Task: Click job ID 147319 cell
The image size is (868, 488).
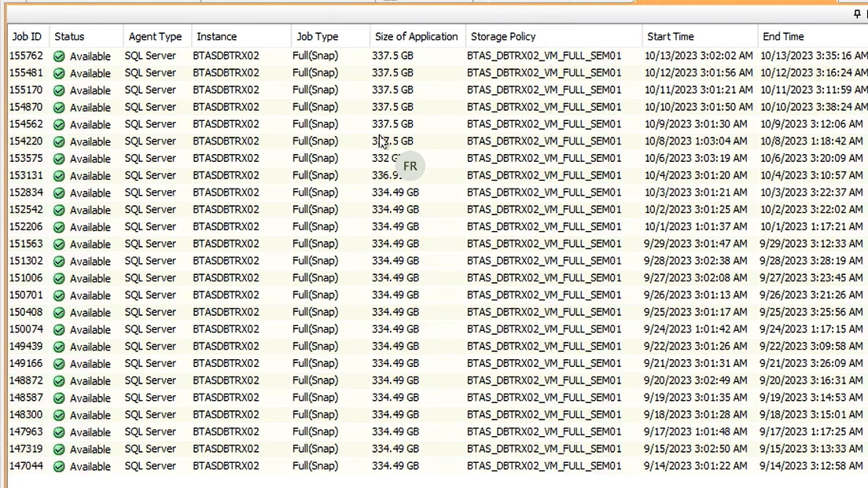Action: click(x=26, y=449)
